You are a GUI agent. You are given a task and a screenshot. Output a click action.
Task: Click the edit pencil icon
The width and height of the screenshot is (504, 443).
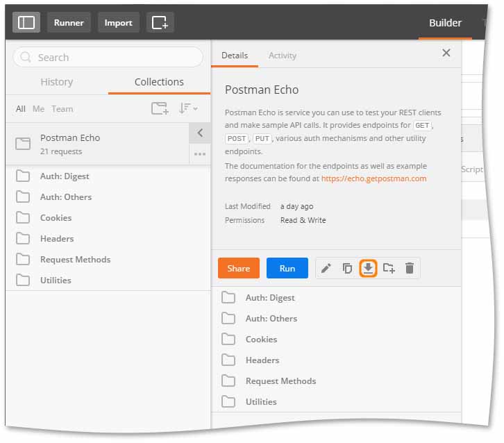326,268
